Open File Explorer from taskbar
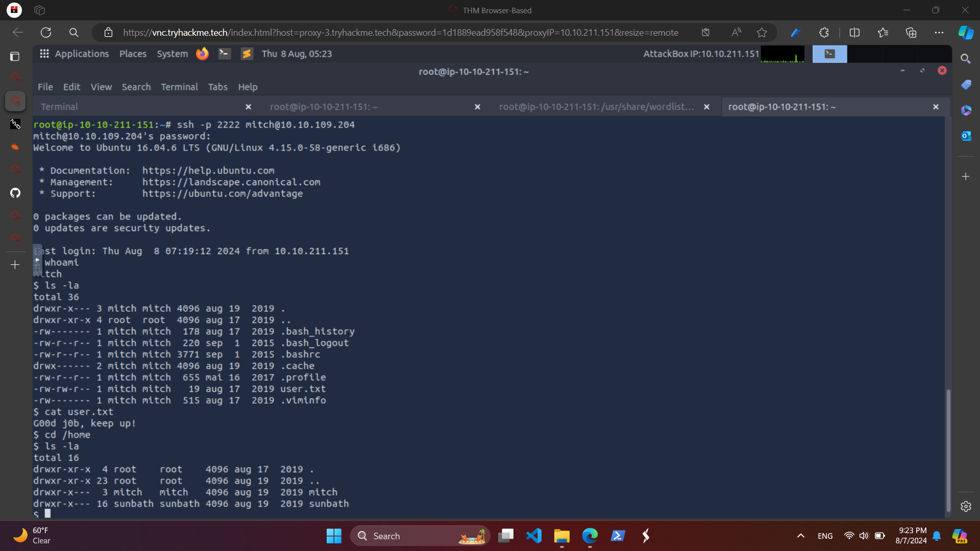 (561, 536)
